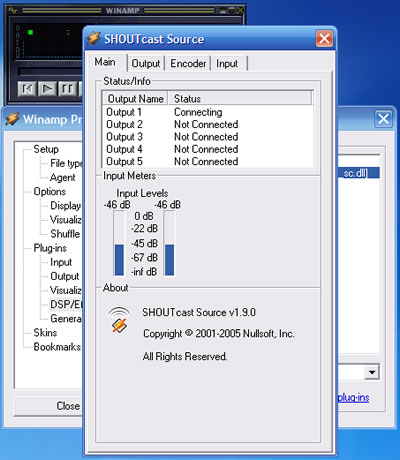The image size is (400, 460).
Task: Select Display under Options
Action: pyautogui.click(x=65, y=206)
